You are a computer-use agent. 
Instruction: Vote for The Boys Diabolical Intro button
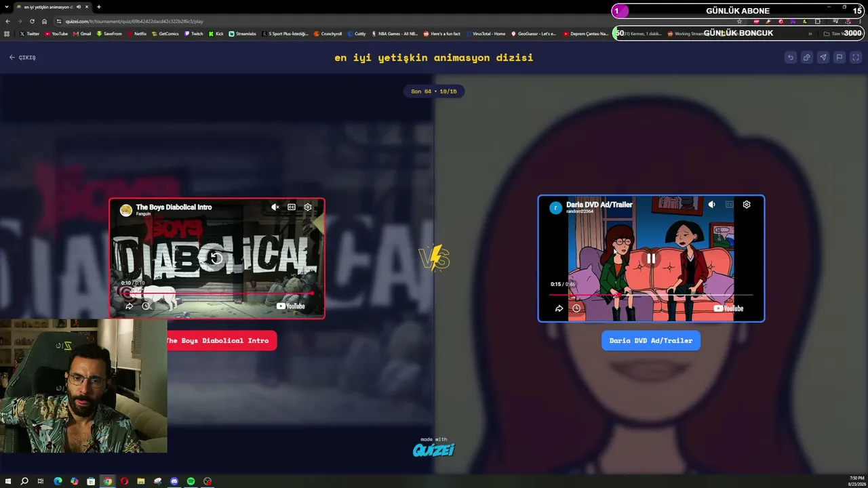click(218, 341)
